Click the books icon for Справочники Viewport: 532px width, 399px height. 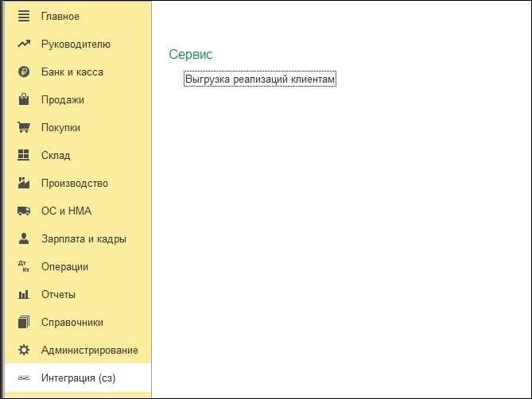(x=24, y=323)
